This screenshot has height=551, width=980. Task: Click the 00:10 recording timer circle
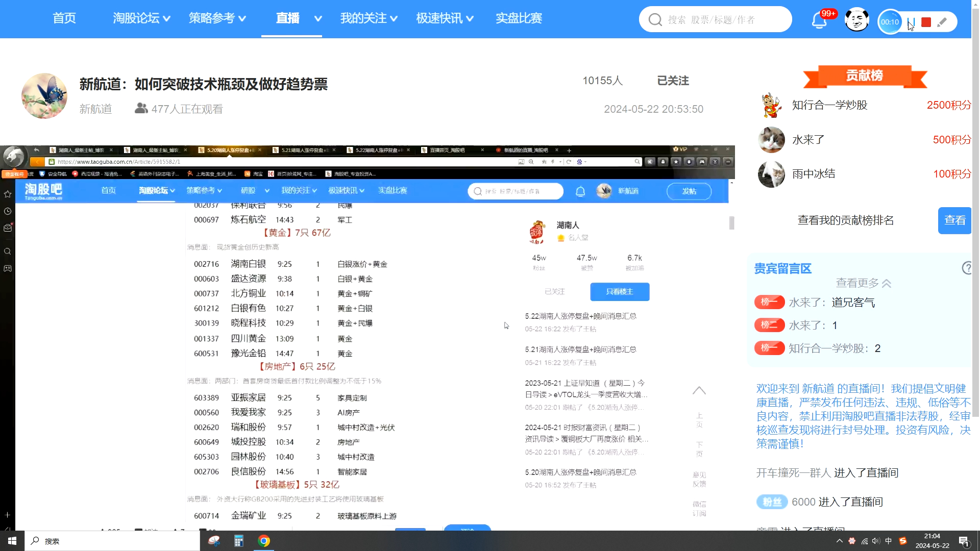tap(890, 22)
